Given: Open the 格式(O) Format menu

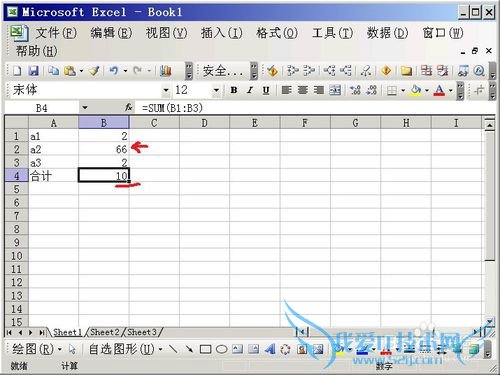Looking at the screenshot, I should [277, 33].
